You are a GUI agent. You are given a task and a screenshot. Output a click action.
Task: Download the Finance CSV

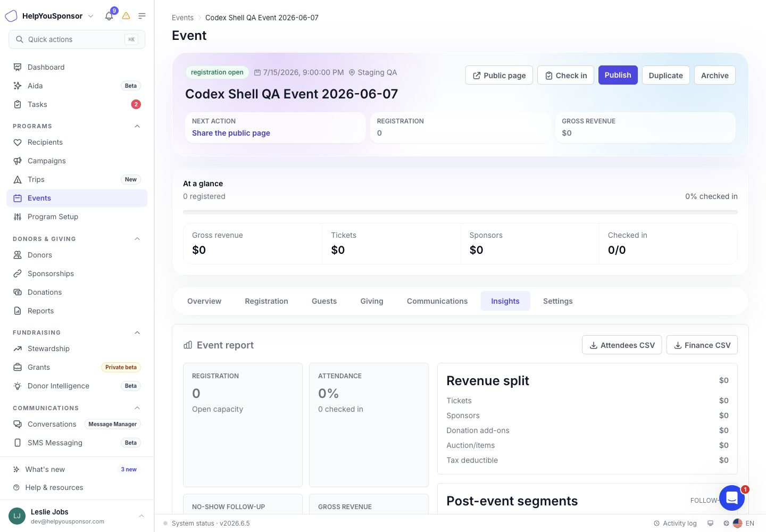tap(702, 345)
